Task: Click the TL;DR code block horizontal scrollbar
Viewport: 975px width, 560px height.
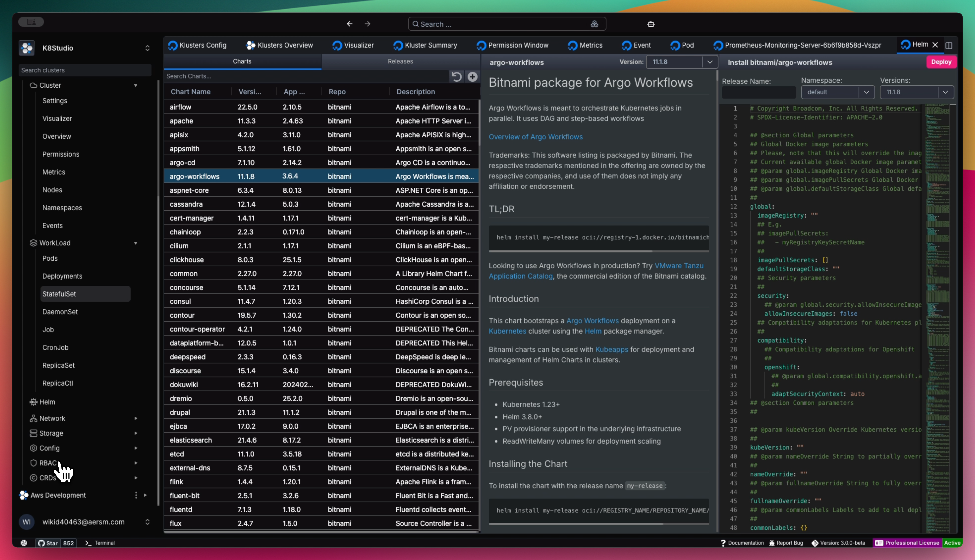Action: (x=570, y=251)
